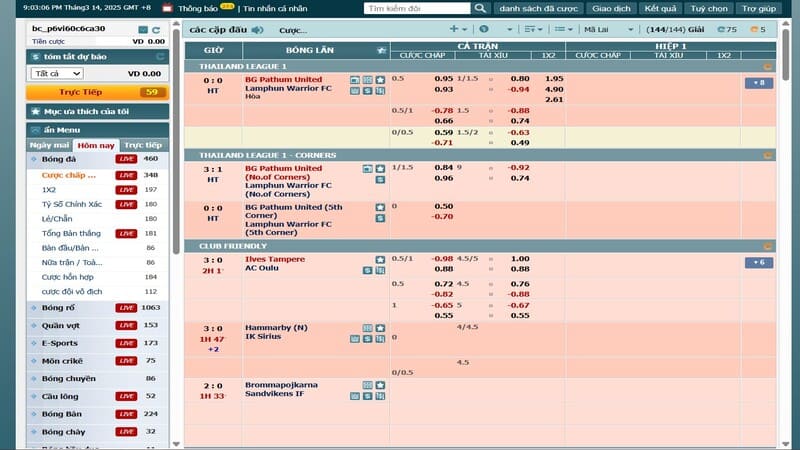Expand the Bóng rổ sport category
Screen dimensions: 800x450
click(x=97, y=308)
